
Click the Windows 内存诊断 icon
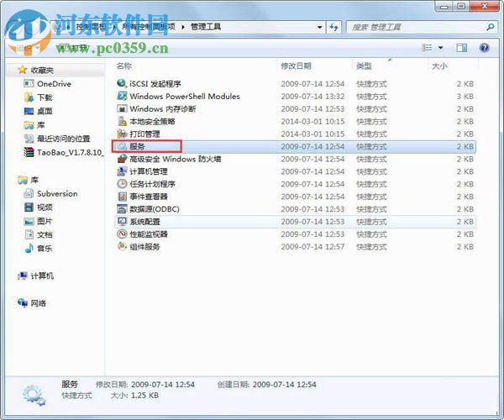[x=122, y=108]
